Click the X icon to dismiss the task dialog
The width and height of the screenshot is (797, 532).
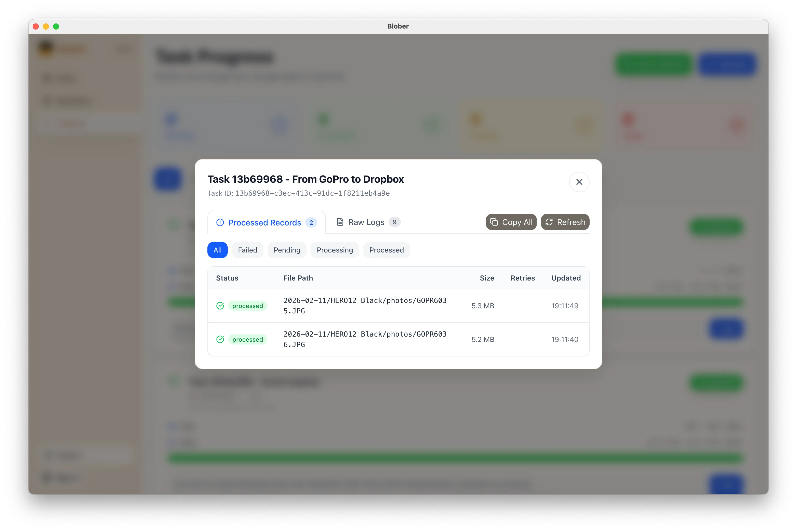(579, 182)
